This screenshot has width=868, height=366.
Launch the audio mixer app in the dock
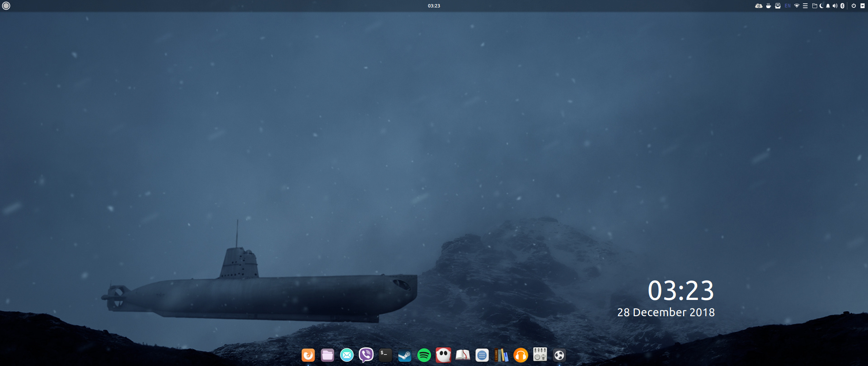[540, 355]
